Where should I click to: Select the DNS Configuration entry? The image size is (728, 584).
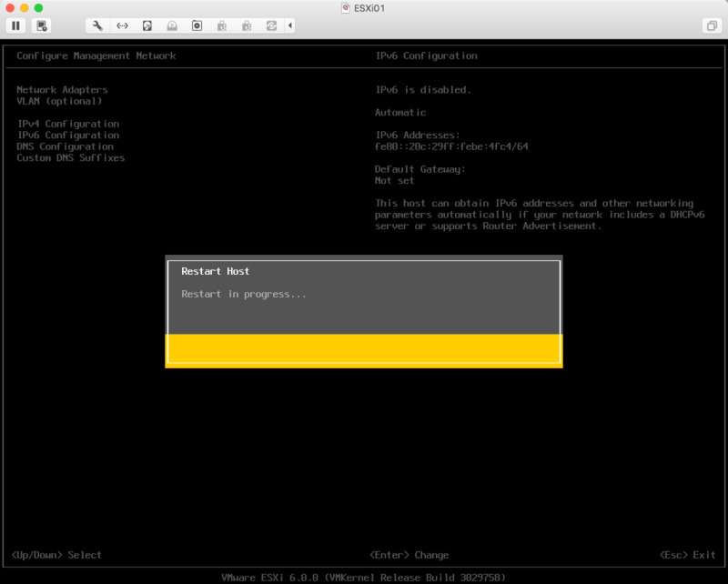(x=65, y=146)
